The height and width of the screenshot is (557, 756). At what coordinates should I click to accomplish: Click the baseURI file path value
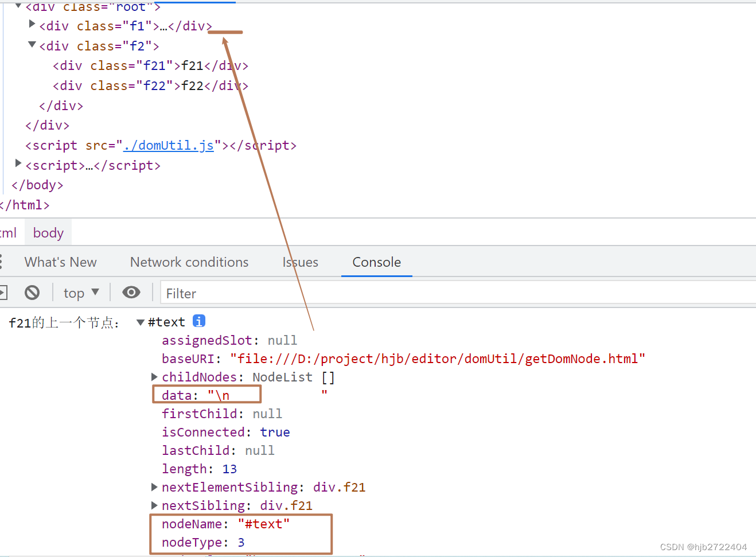(x=438, y=359)
